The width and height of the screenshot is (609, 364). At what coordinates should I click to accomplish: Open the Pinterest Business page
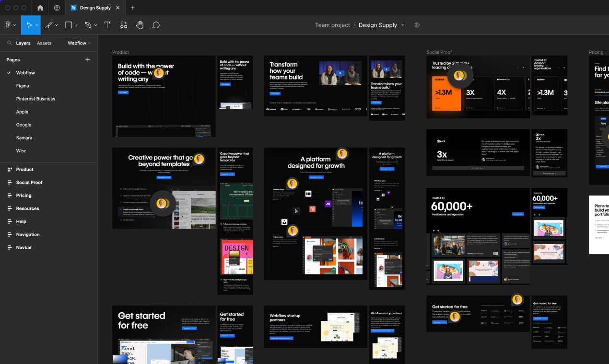(x=35, y=99)
